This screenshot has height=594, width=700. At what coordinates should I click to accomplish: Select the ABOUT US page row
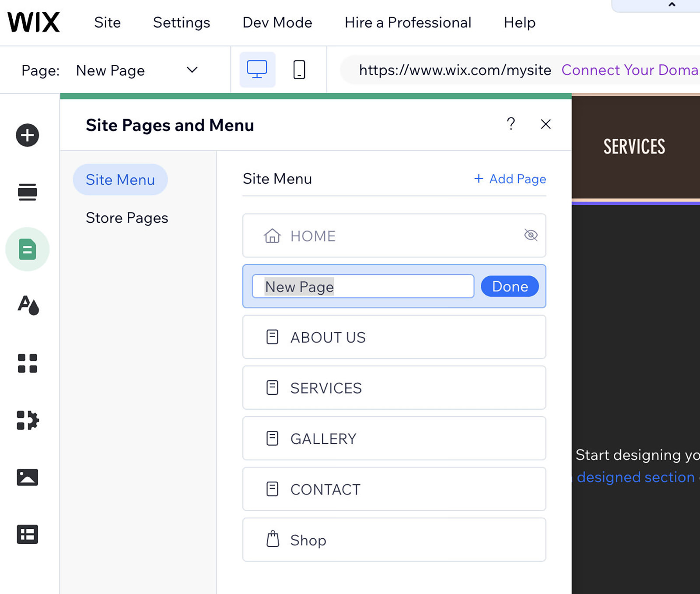click(394, 337)
